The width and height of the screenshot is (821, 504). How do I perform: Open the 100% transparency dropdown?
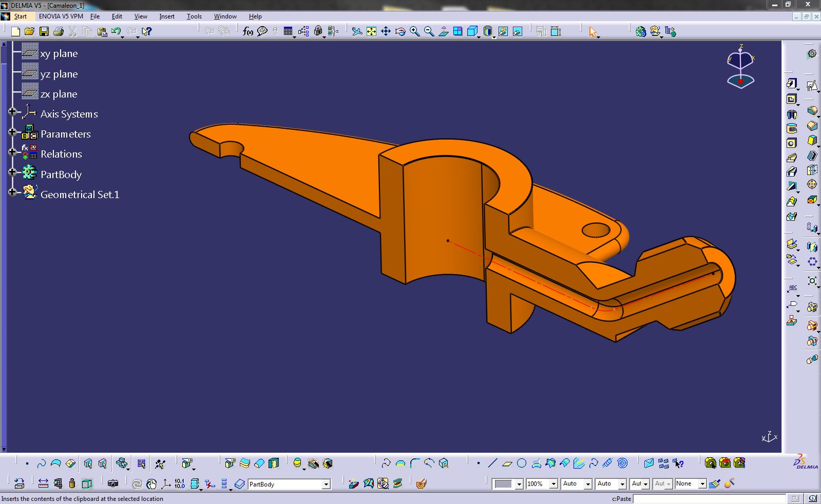click(553, 484)
